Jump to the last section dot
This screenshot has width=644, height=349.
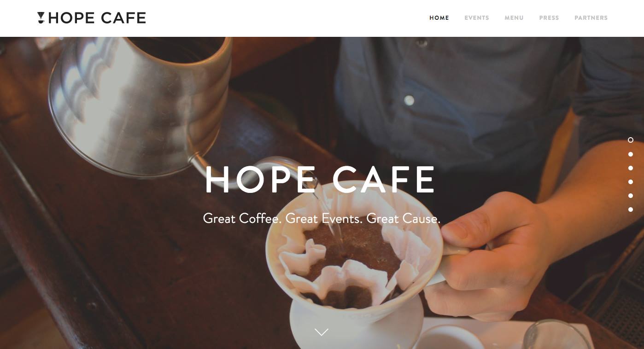[631, 209]
